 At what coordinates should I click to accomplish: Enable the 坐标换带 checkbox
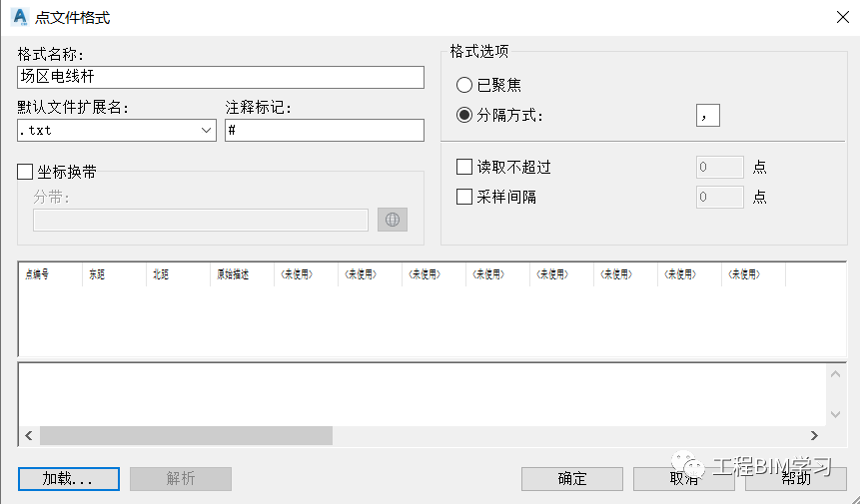pos(25,172)
